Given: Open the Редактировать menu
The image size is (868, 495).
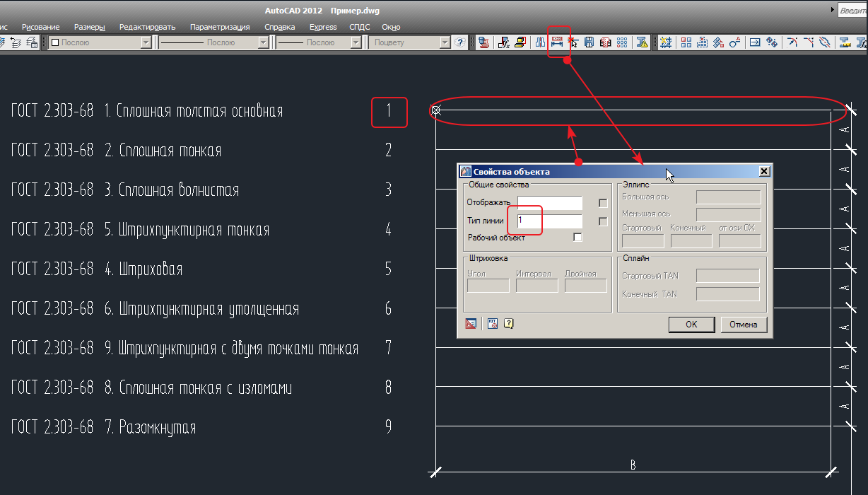Looking at the screenshot, I should pyautogui.click(x=147, y=27).
